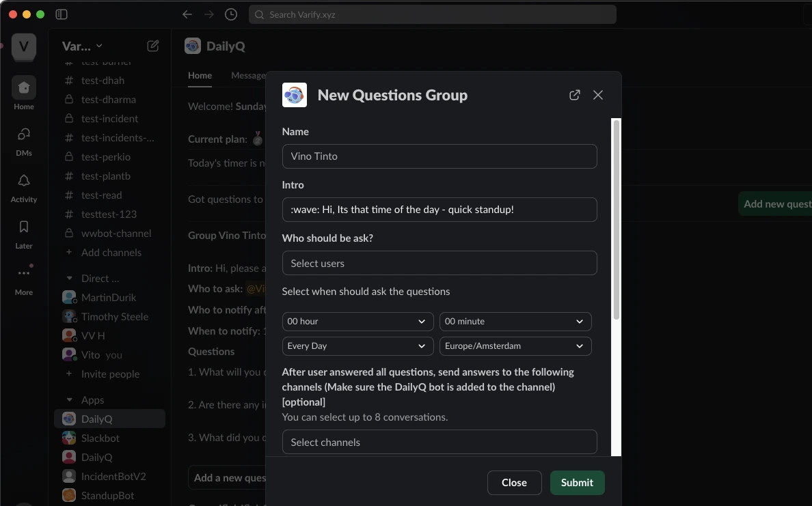
Task: Dismiss the dialog with the Close button
Action: [514, 483]
